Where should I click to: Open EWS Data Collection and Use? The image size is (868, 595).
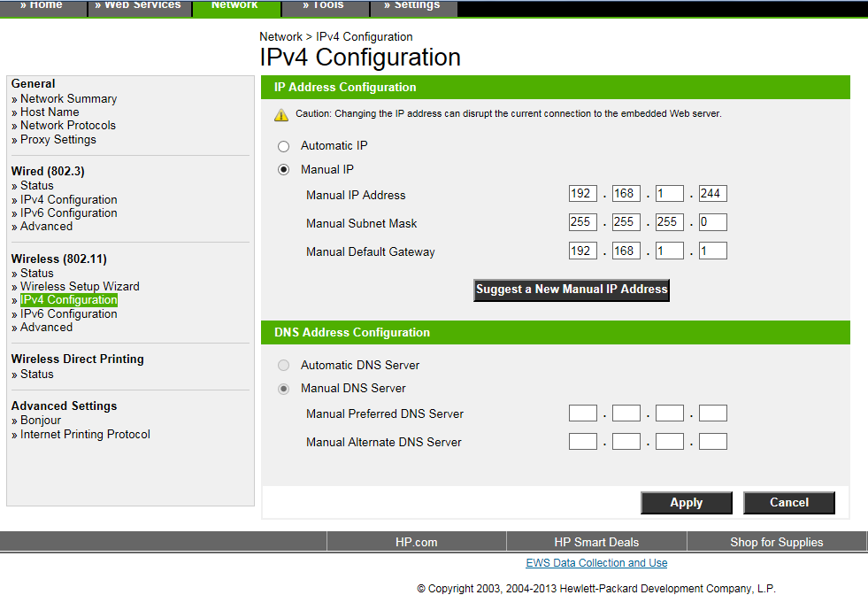tap(595, 562)
